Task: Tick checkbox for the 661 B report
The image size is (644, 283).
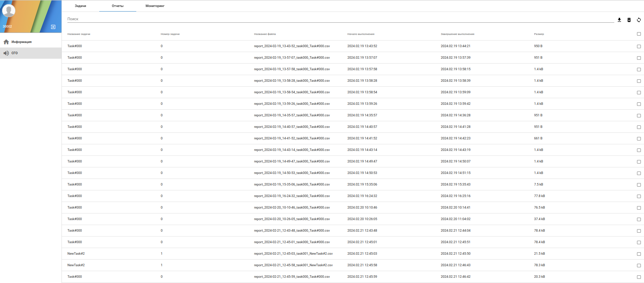Action: pos(639,139)
